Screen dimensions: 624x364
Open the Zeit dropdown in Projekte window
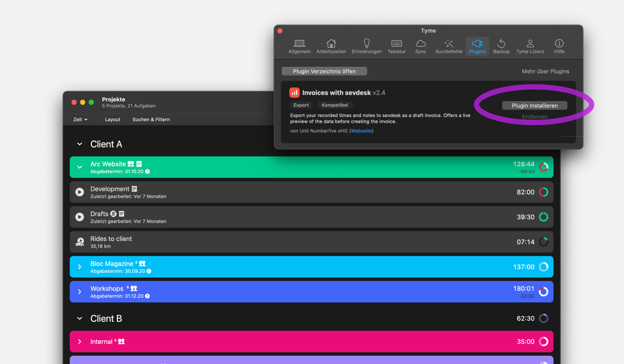point(80,119)
